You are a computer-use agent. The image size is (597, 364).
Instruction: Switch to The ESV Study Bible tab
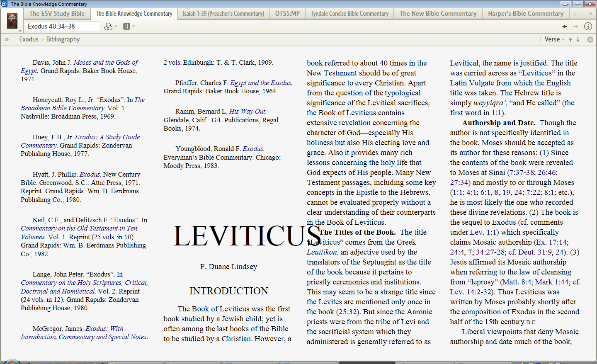pyautogui.click(x=57, y=14)
